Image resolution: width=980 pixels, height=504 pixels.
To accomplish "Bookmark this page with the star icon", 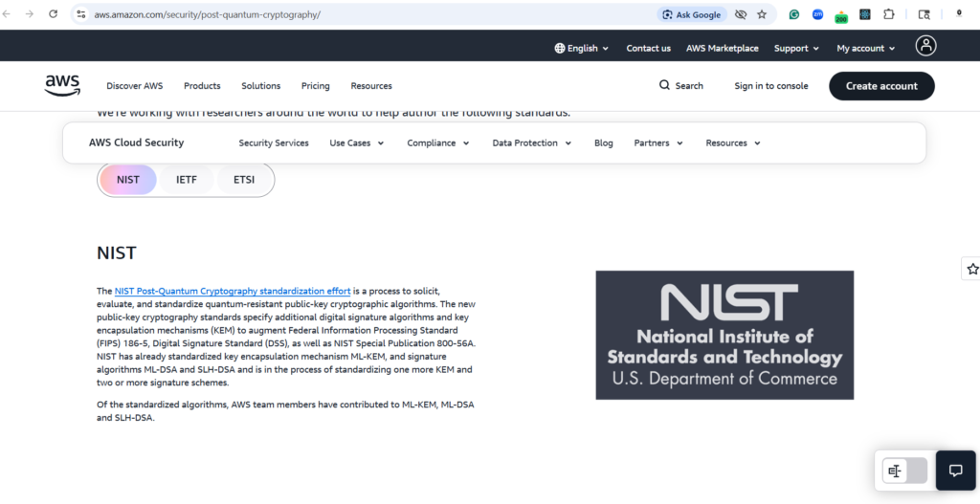I will tap(762, 14).
